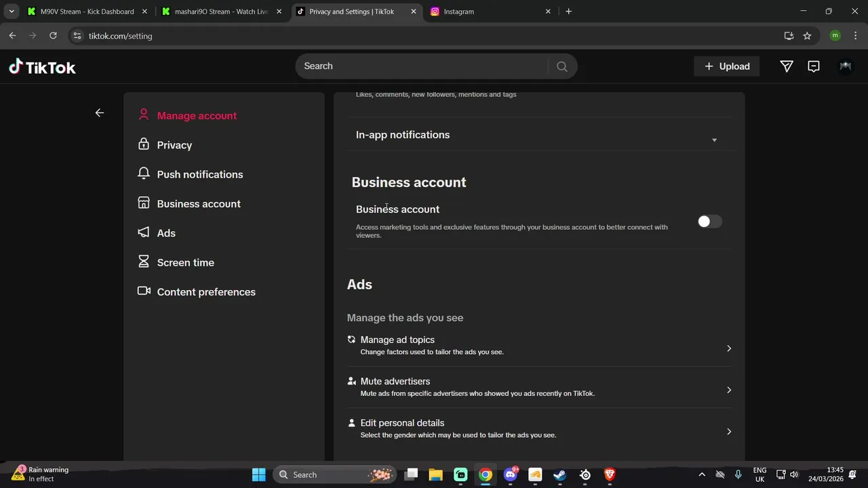
Task: Click the Edit personal details person icon
Action: point(351,423)
